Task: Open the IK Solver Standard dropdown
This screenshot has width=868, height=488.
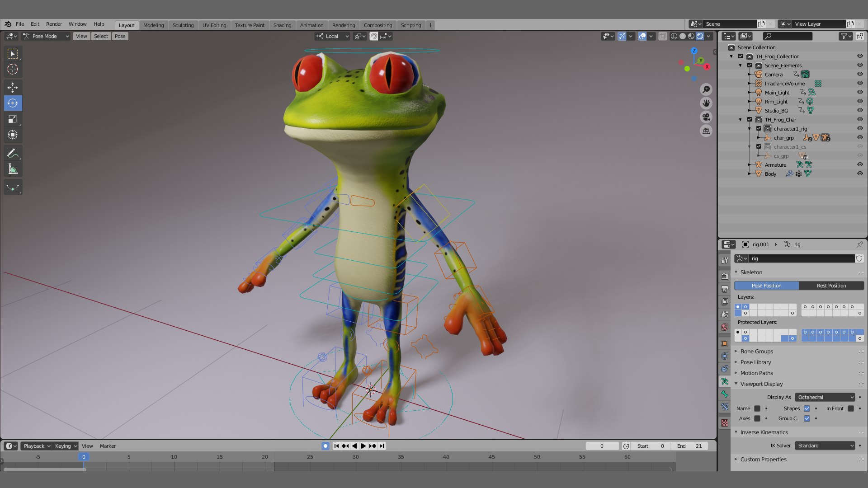Action: [x=825, y=446]
